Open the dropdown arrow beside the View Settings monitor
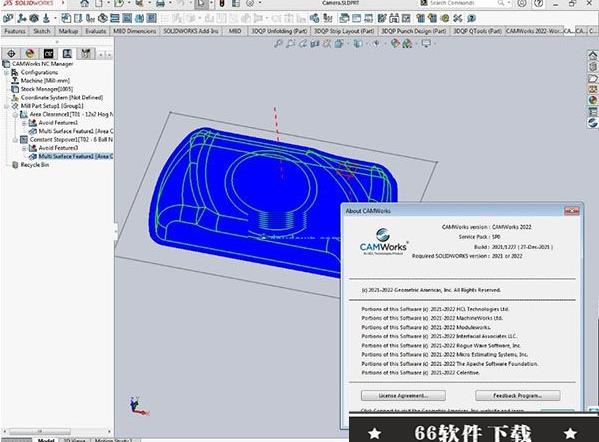599x442 pixels. pyautogui.click(x=435, y=44)
